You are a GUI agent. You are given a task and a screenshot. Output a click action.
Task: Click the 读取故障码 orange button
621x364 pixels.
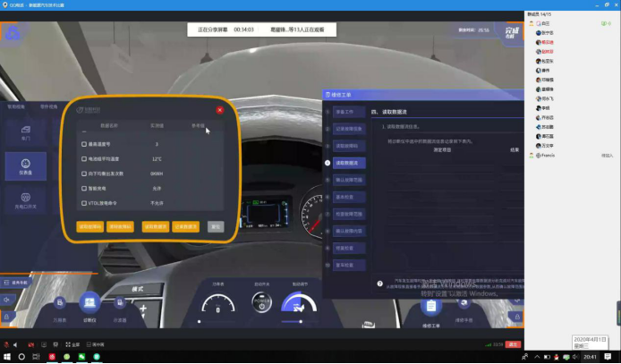tap(90, 227)
